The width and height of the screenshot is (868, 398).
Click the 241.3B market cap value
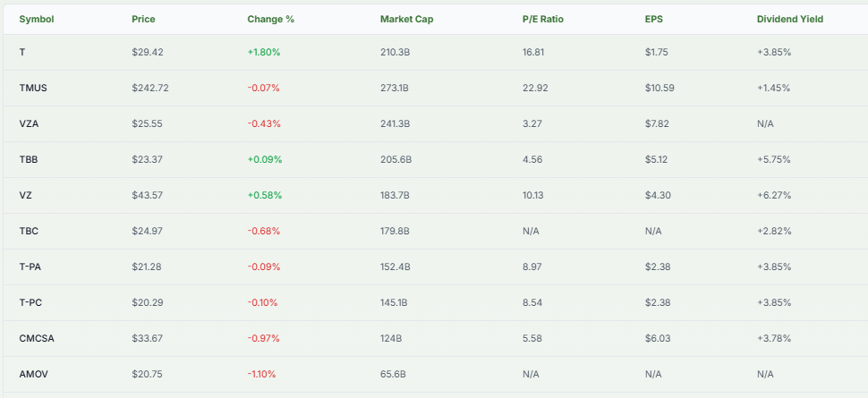tap(396, 124)
